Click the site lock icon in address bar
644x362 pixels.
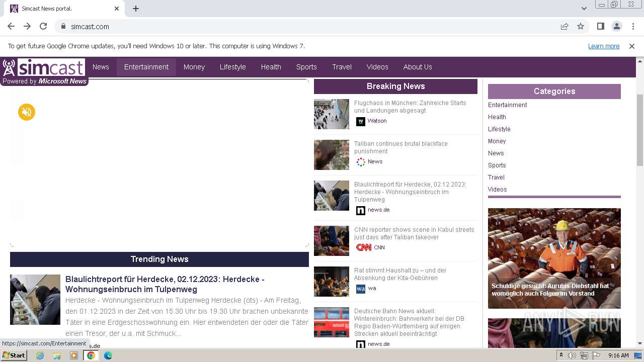click(x=63, y=26)
